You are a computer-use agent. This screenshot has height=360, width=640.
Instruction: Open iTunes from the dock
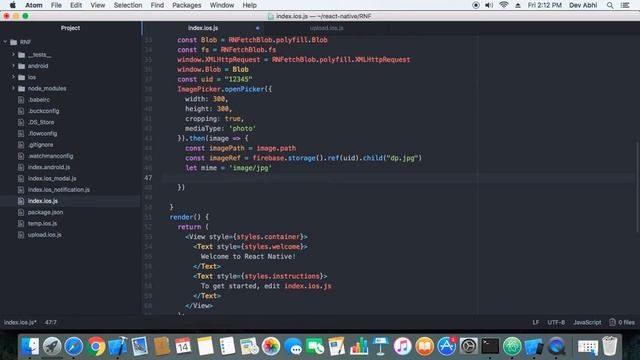(402, 347)
